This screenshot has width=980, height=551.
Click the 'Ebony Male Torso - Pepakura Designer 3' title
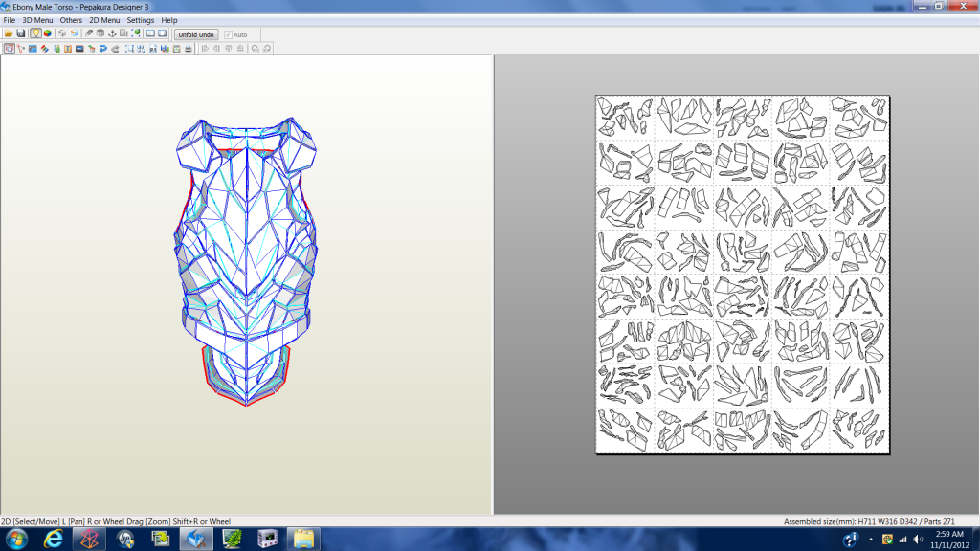pos(80,7)
